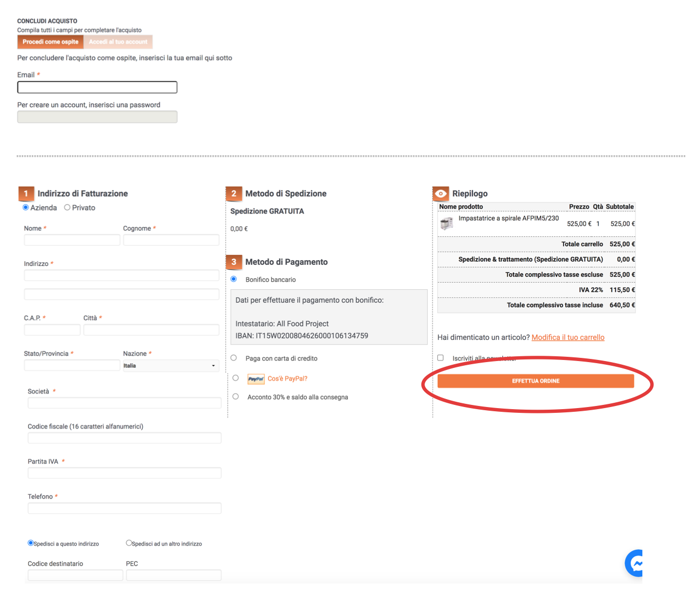Check the newsletter subscription checkbox
Image resolution: width=700 pixels, height=610 pixels.
[x=440, y=358]
